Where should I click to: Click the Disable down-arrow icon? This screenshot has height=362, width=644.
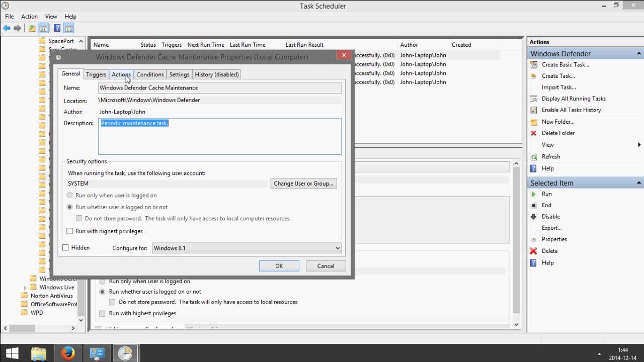tap(534, 217)
